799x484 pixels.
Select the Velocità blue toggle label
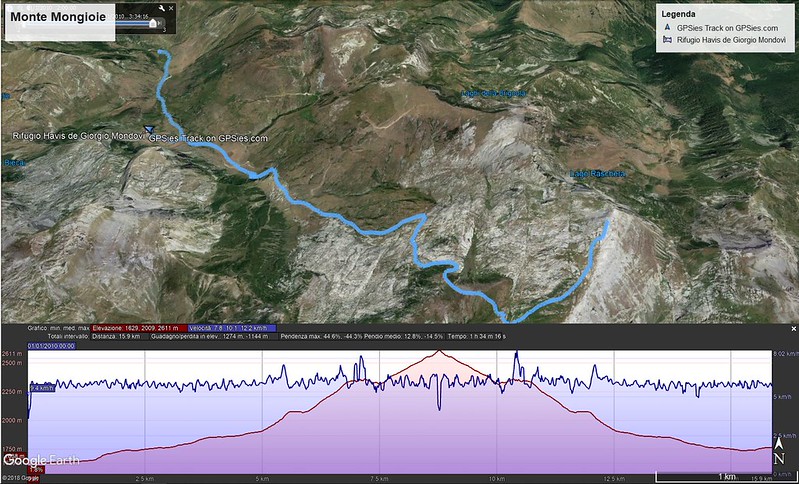click(232, 328)
